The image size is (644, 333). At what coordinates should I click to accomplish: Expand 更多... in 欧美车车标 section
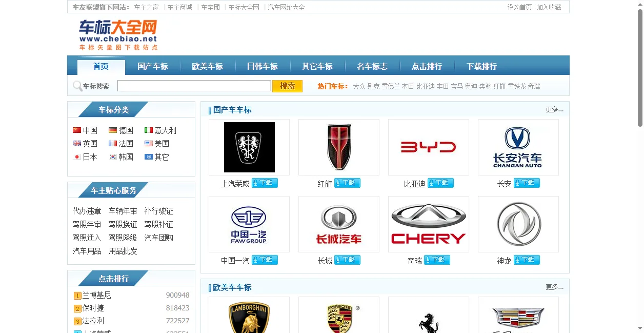(554, 287)
